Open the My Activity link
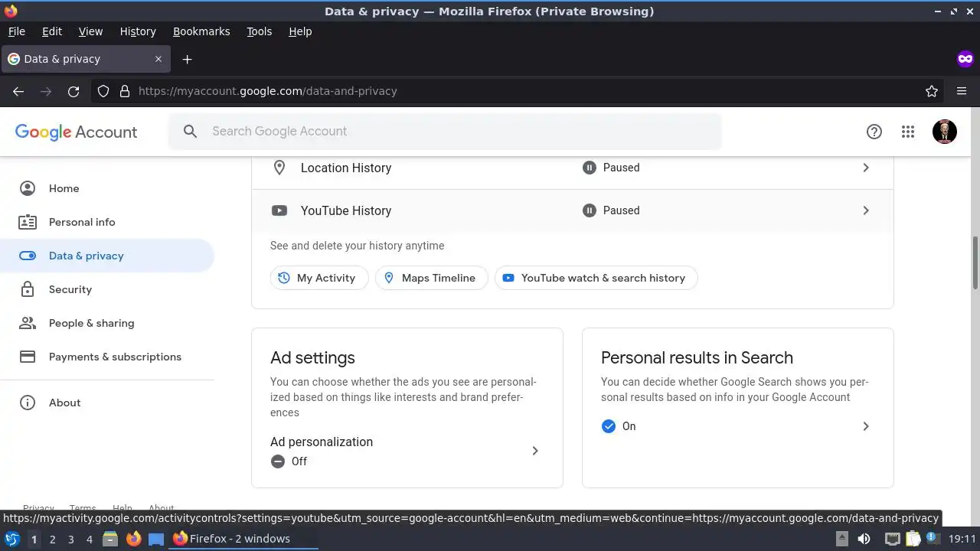Screen dimensions: 980x551 click(318, 278)
